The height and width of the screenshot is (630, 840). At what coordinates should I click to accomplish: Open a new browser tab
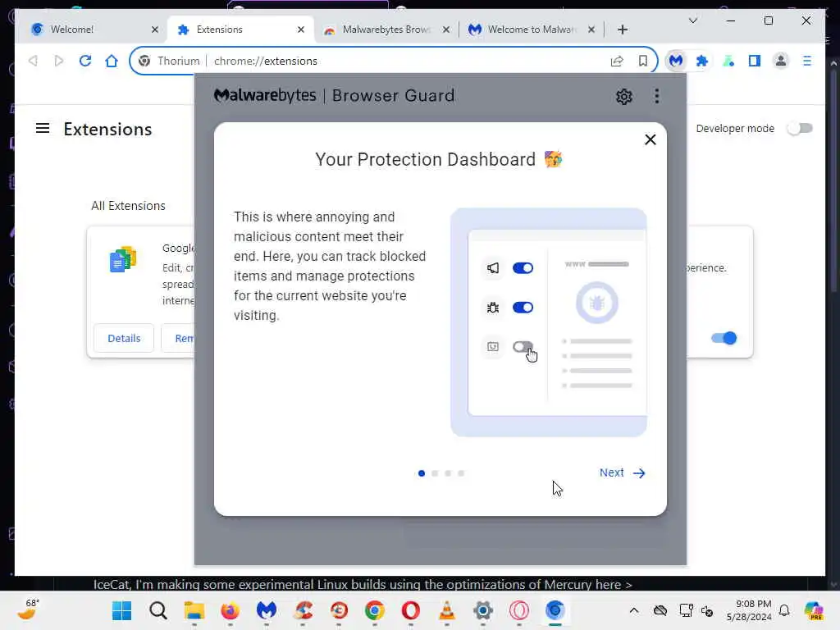623,30
